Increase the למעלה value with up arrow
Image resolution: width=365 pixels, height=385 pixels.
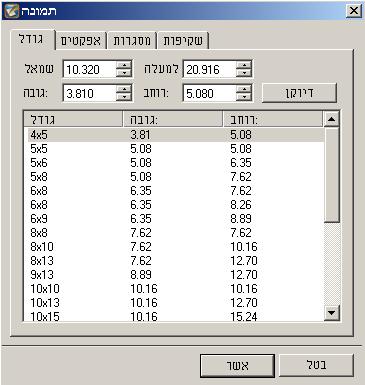point(244,65)
